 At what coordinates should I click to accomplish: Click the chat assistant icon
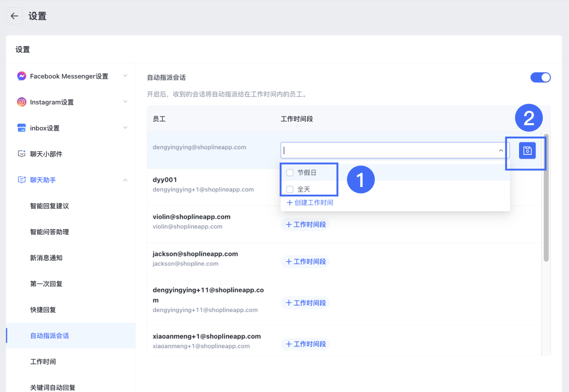(21, 180)
